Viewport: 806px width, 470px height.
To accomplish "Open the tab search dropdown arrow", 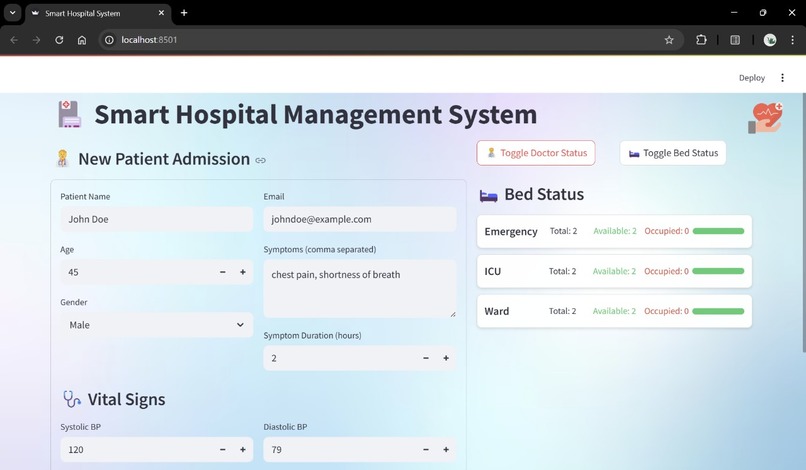I will pos(12,13).
